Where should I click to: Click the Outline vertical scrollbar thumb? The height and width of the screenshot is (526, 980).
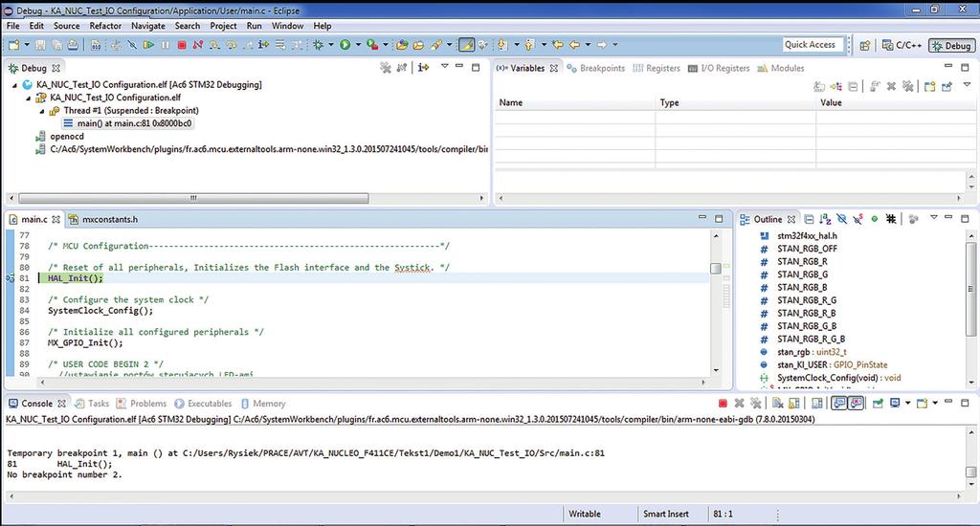pos(971,290)
